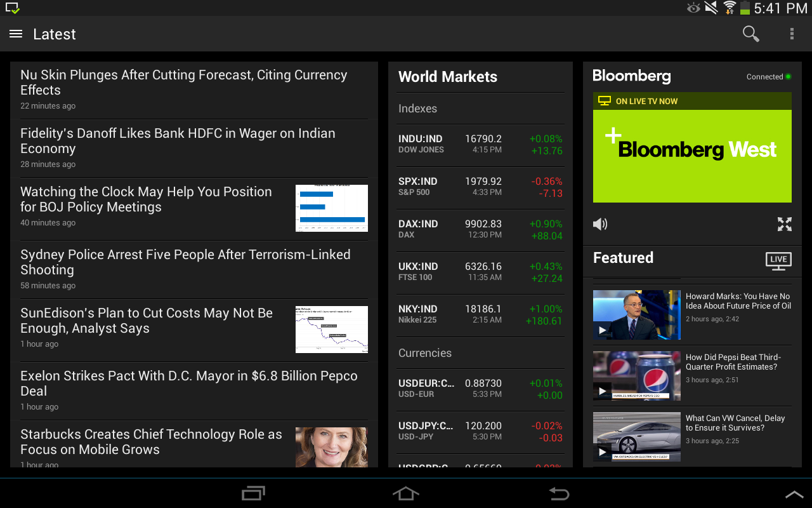
Task: Expand live TV to fullscreen
Action: click(x=785, y=224)
